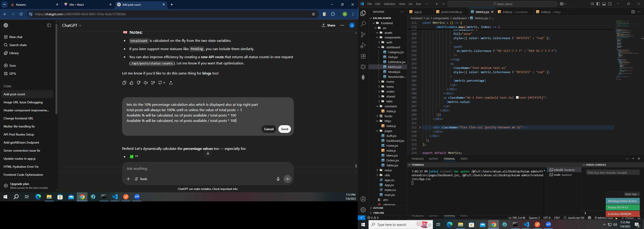Viewport: 644px width, 229px height.
Task: Click the editor minimap preview
Action: [628, 50]
